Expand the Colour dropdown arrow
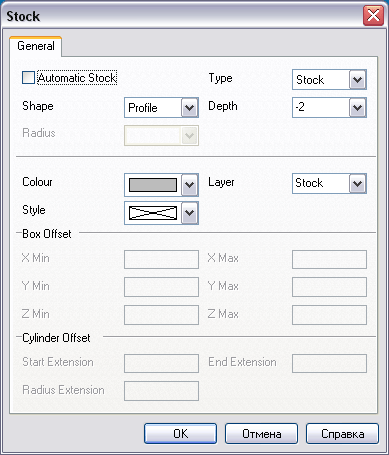 (189, 185)
